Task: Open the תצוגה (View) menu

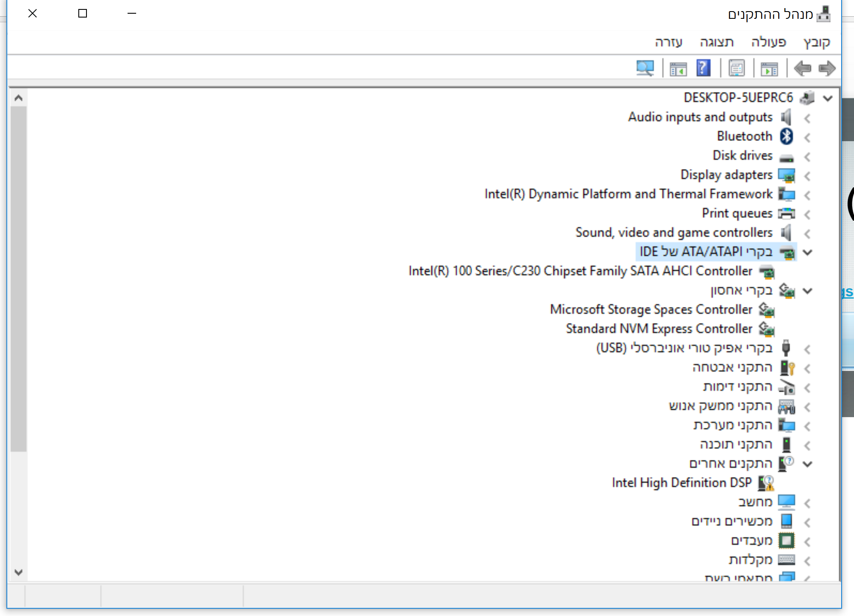Action: [717, 42]
